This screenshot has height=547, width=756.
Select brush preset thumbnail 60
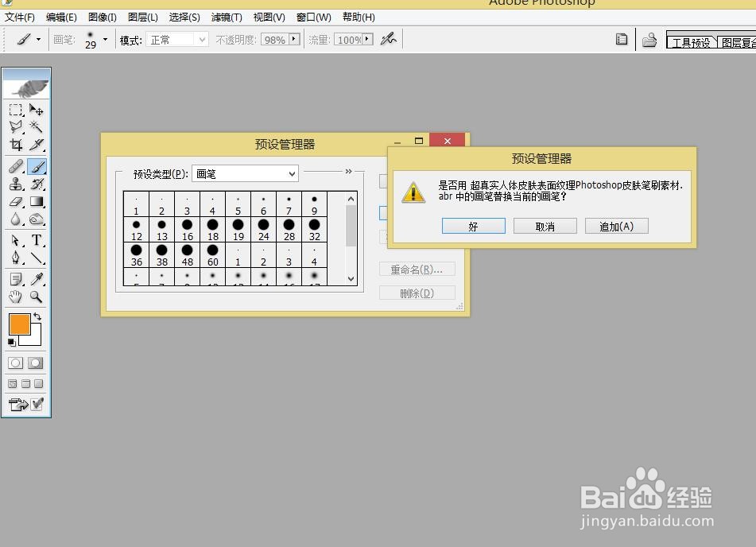coord(212,254)
